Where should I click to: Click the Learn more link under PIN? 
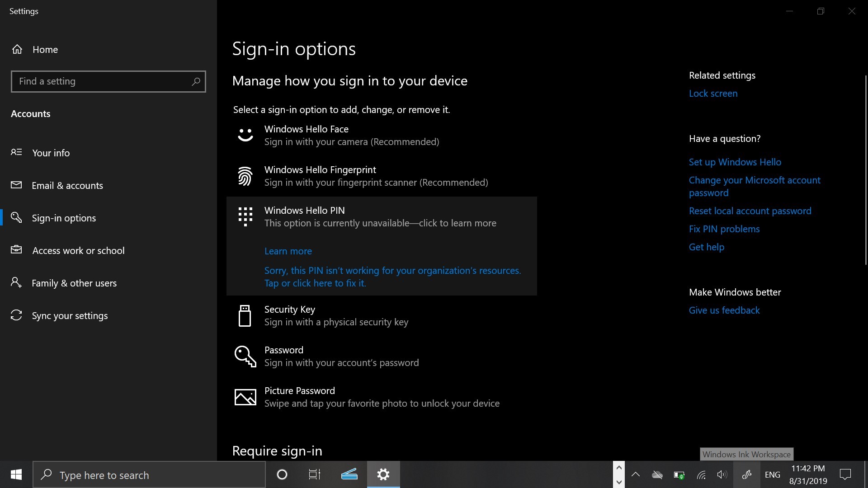pyautogui.click(x=288, y=251)
